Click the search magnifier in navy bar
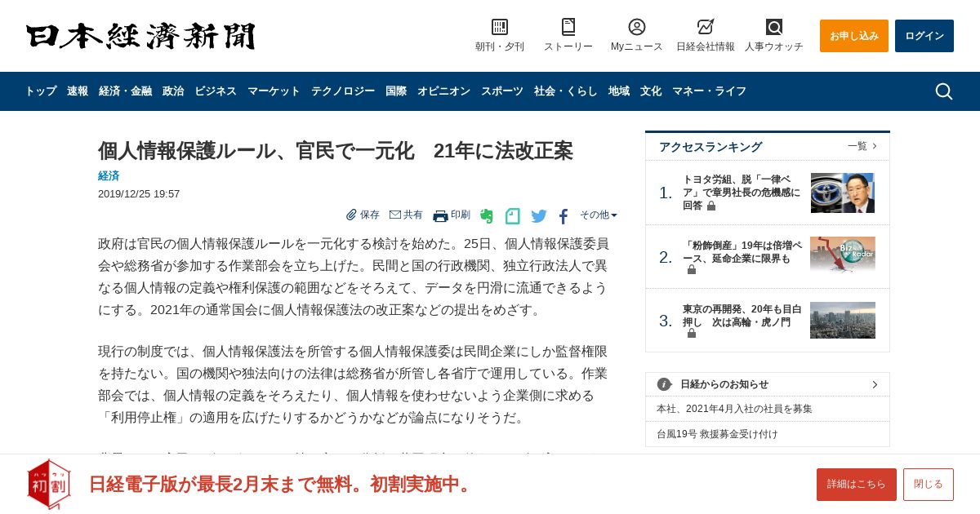980x514 pixels. 943,91
